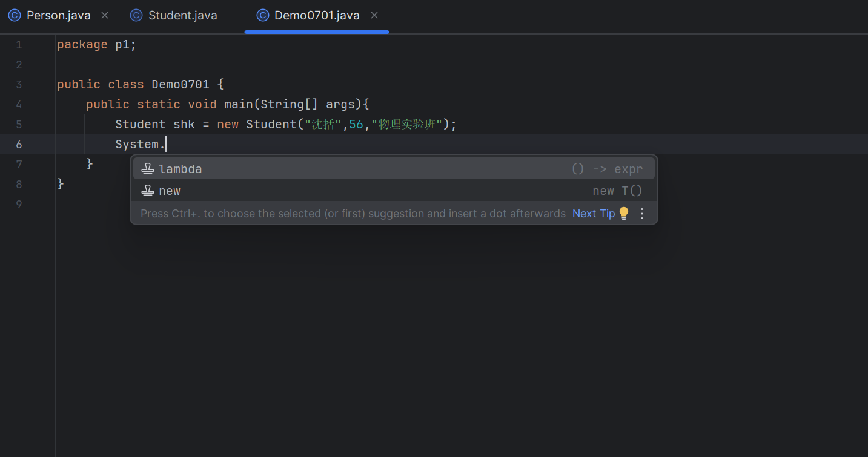This screenshot has width=868, height=457.
Task: Click the blue underline indicator of the active tab
Action: coord(316,31)
